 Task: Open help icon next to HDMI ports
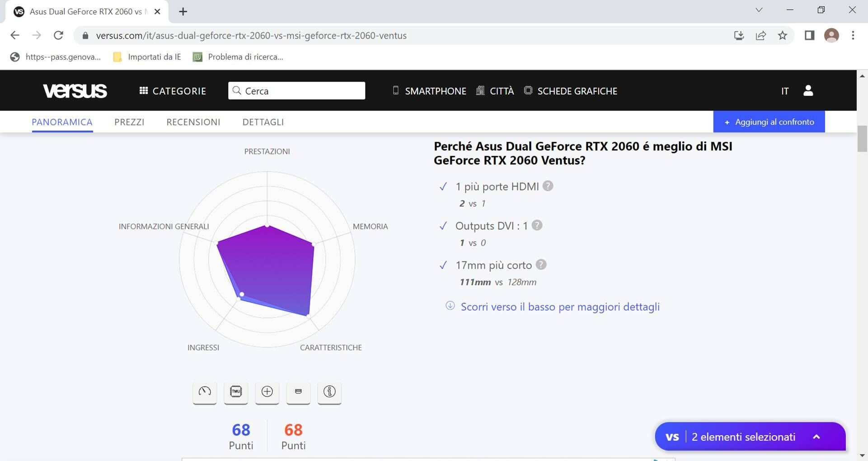548,186
